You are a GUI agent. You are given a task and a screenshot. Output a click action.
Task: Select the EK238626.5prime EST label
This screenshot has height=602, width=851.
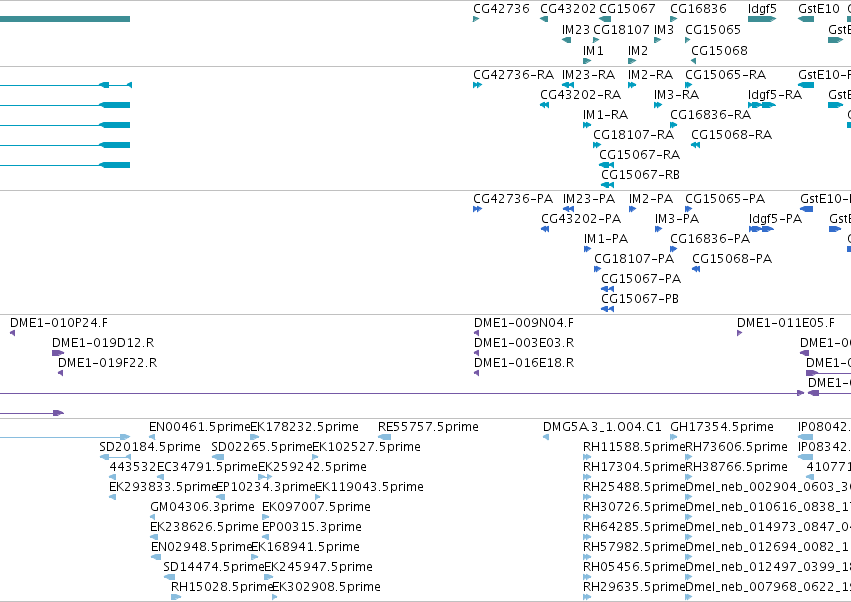click(204, 527)
